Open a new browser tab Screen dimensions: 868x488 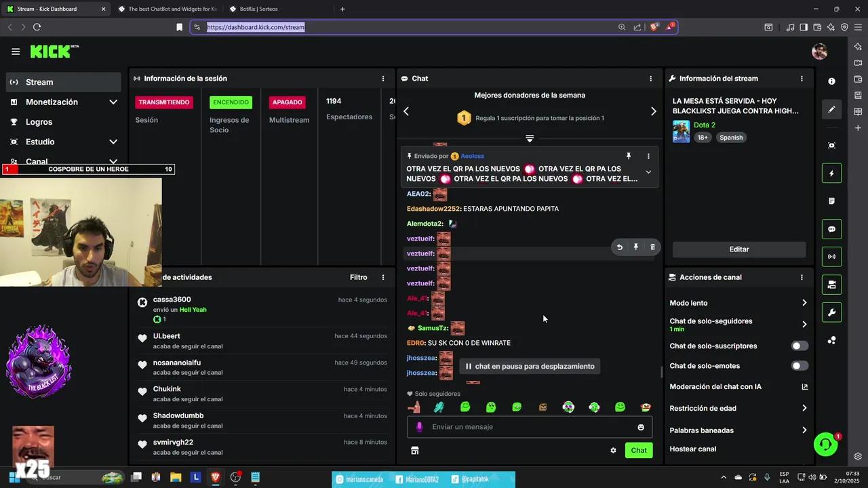tap(342, 9)
